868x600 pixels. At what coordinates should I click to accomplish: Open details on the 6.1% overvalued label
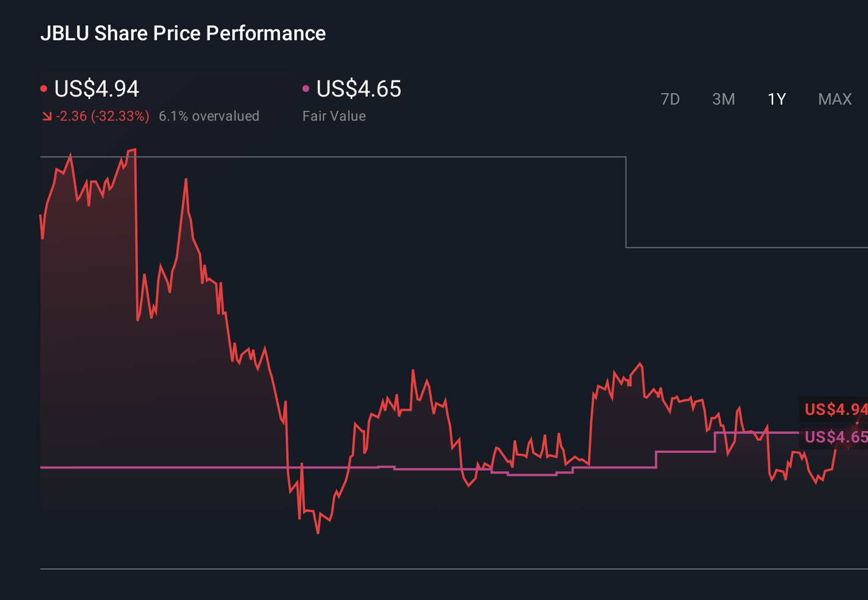[209, 116]
